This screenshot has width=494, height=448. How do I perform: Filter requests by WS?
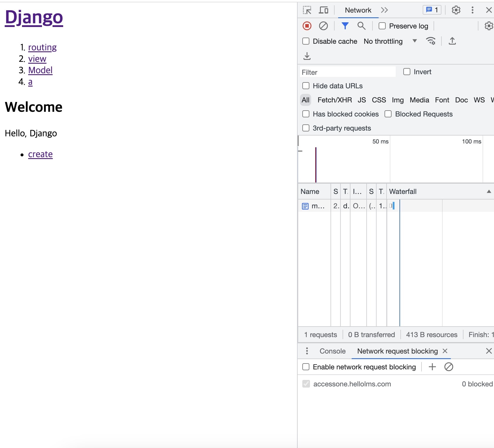click(x=479, y=100)
